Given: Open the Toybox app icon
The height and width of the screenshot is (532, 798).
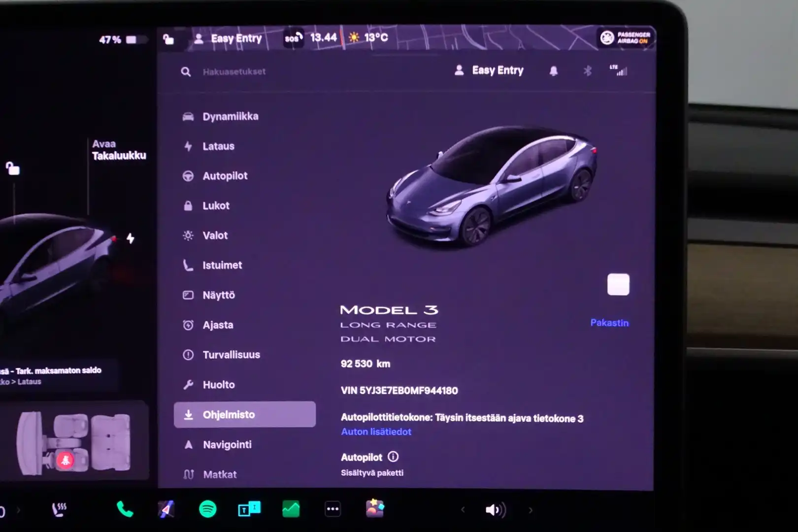Looking at the screenshot, I should click(375, 508).
